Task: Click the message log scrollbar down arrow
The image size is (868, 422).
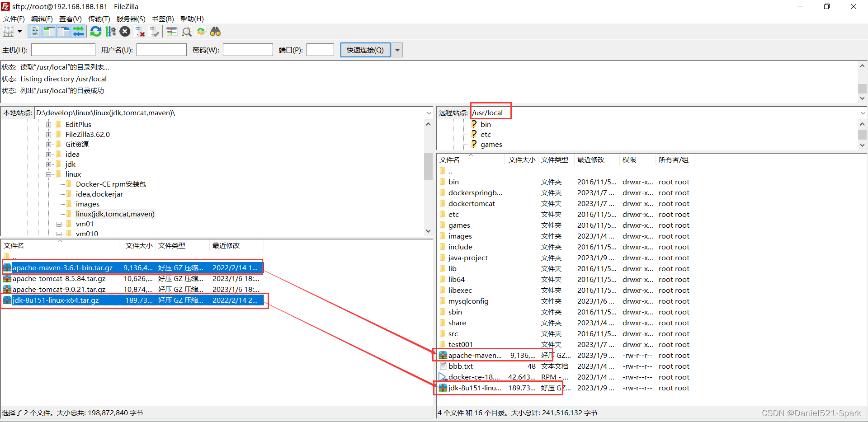Action: click(863, 98)
